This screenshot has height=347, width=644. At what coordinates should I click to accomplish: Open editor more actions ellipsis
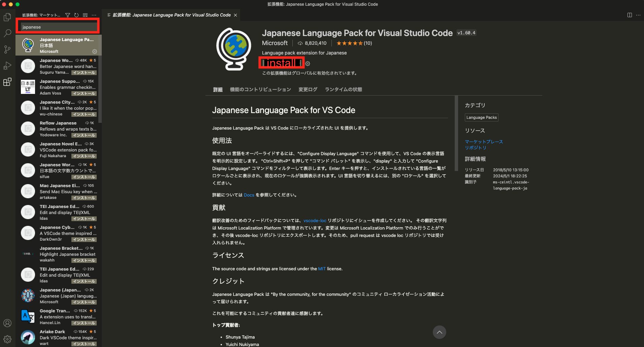pyautogui.click(x=638, y=15)
